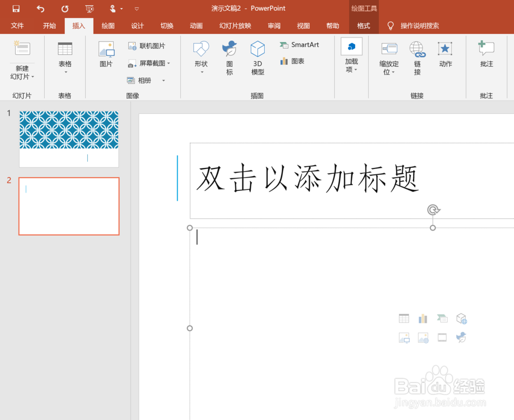Open the 加载项 add-ins dropdown
514x420 pixels.
(x=352, y=55)
